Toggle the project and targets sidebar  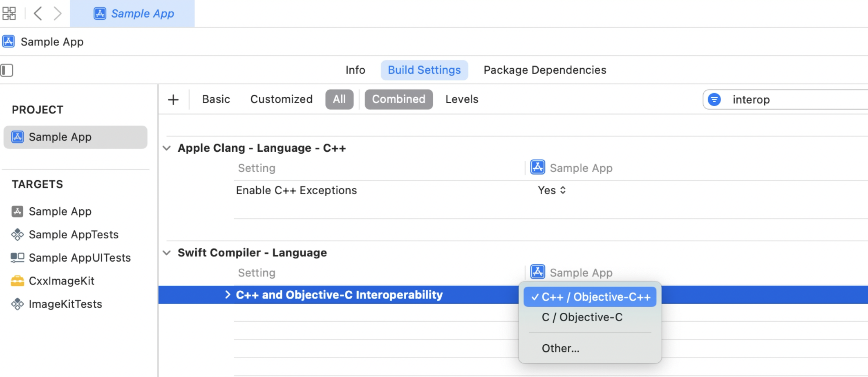[x=7, y=70]
